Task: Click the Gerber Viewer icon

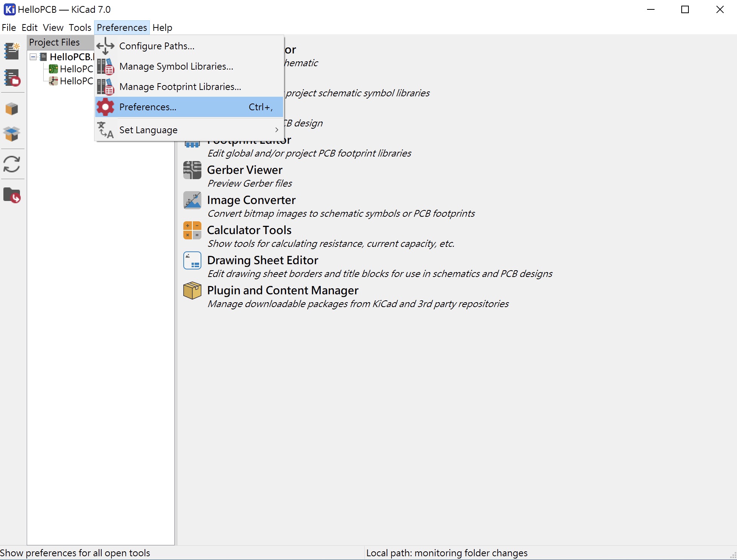Action: [192, 170]
